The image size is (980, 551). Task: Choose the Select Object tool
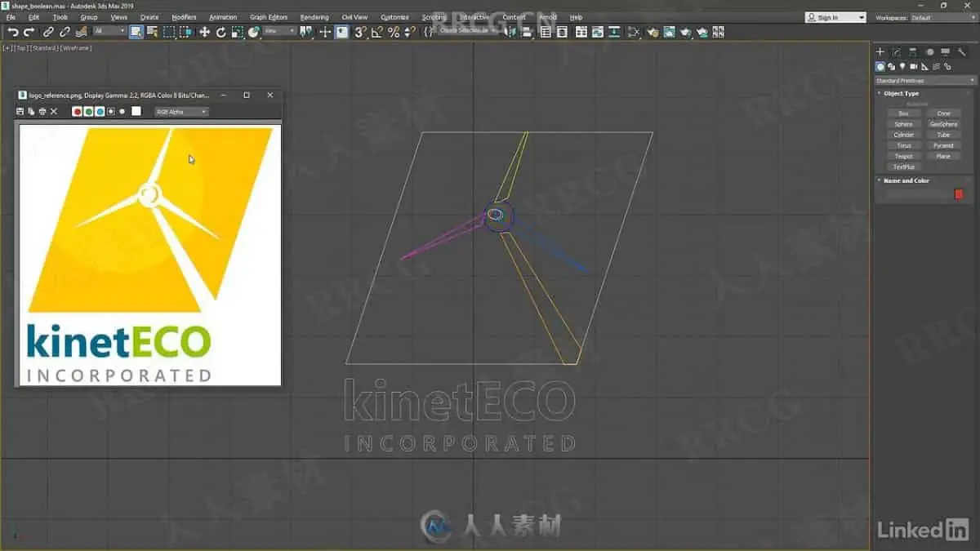tap(136, 32)
